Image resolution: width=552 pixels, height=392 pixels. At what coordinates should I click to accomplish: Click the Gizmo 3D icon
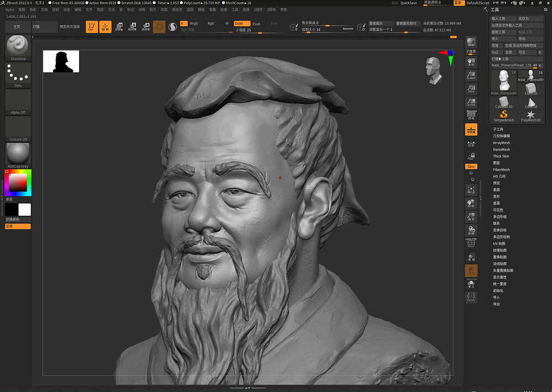coord(159,27)
